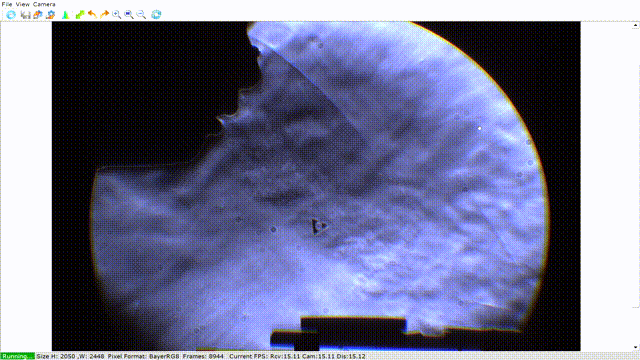
Task: Click the save image toolbar icon
Action: (x=25, y=15)
